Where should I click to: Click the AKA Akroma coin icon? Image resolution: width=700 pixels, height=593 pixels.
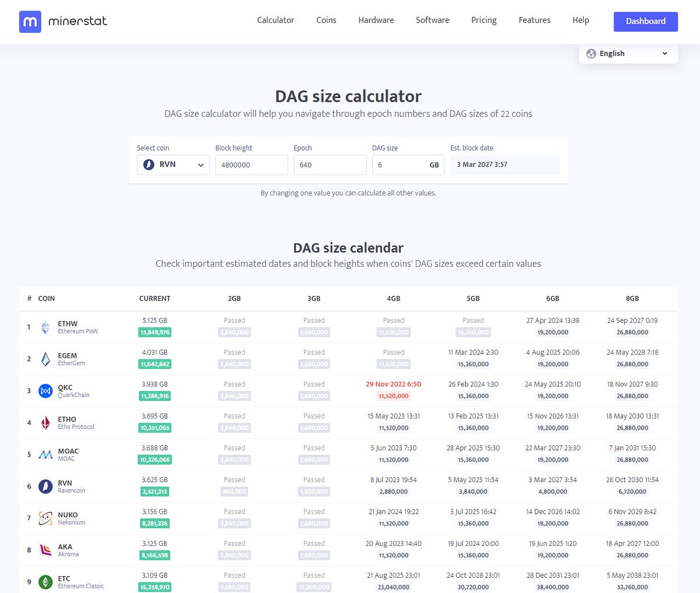(x=45, y=550)
